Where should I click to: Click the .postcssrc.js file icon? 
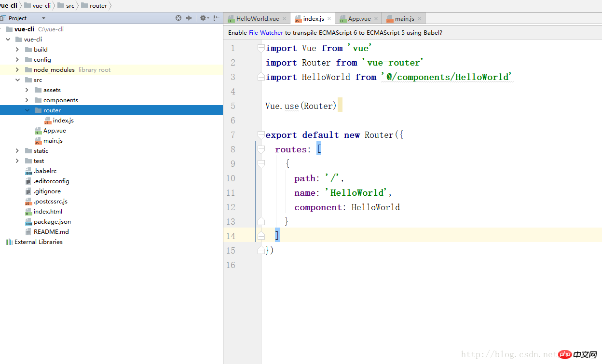(28, 202)
